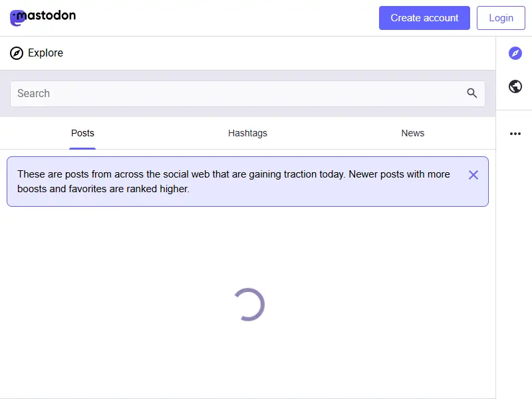Image resolution: width=532 pixels, height=399 pixels.
Task: Dismiss the trending posts info banner
Action: tap(473, 175)
